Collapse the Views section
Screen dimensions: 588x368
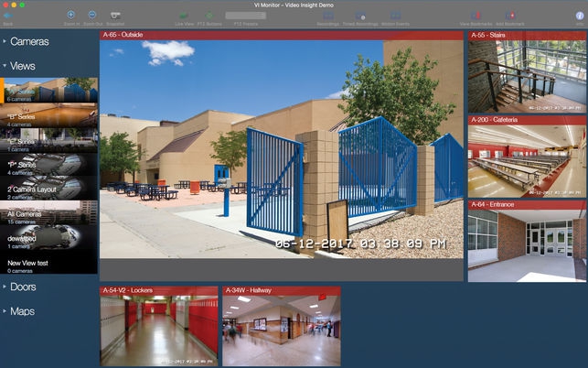[x=5, y=65]
